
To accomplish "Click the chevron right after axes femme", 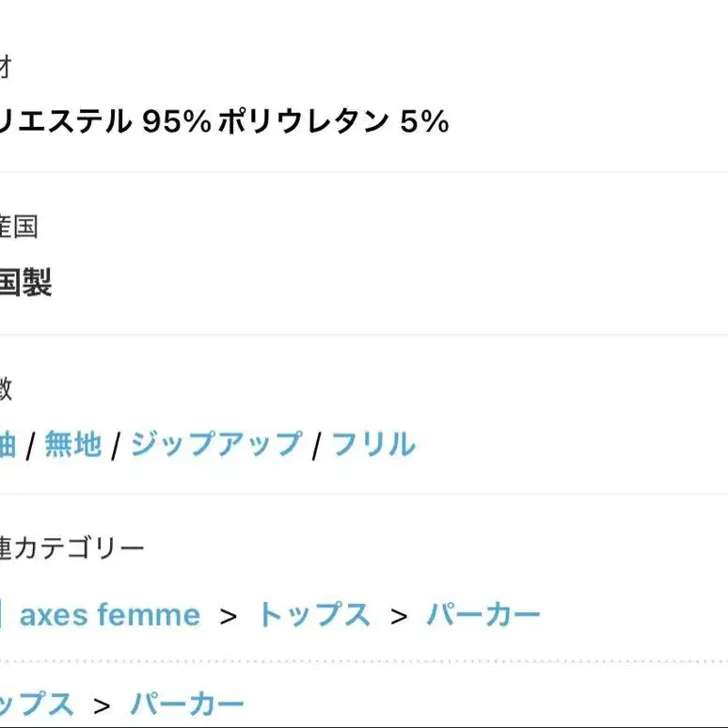I will 229,617.
